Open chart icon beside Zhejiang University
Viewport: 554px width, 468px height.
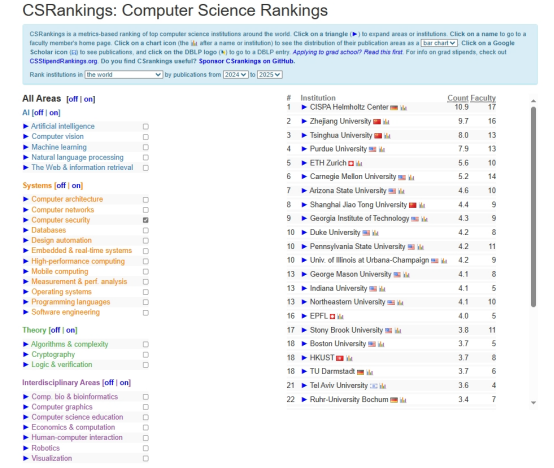pos(386,122)
